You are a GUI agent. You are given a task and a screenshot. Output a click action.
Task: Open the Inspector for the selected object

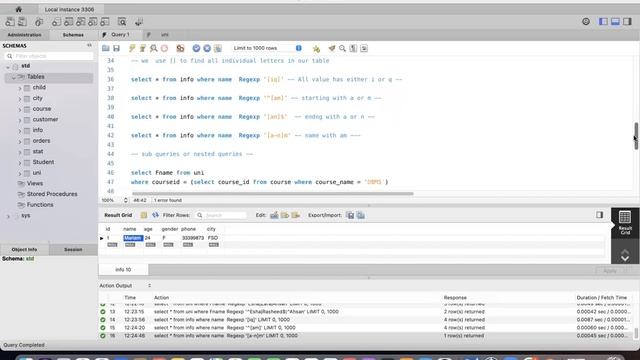pyautogui.click(x=39, y=22)
